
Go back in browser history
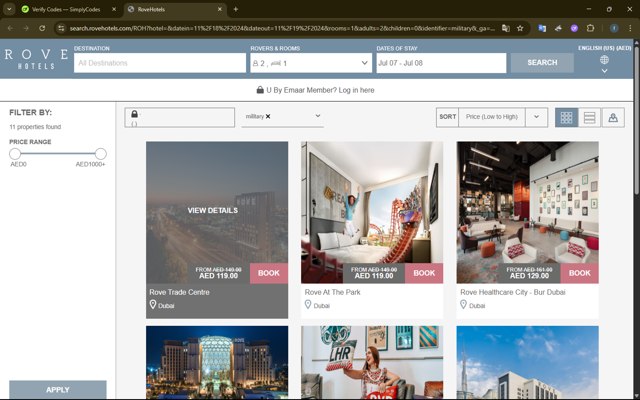11,28
